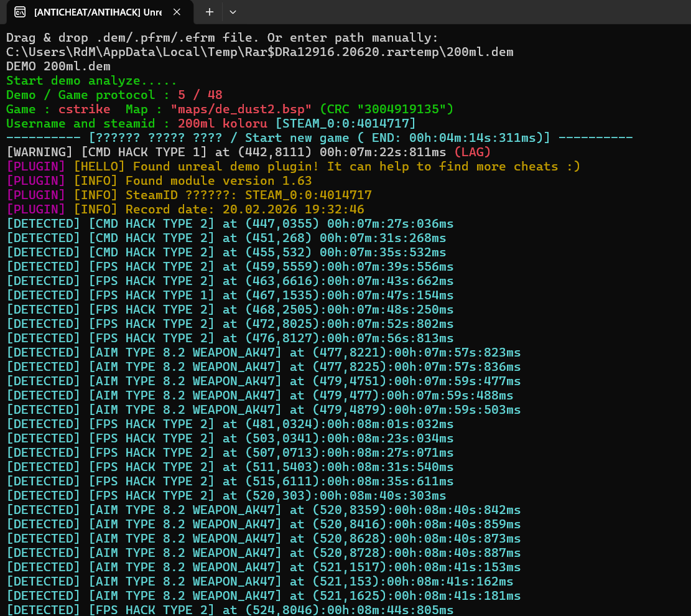Click the 200ml.dem file path line
Screen dimensions: 691x616
pos(259,52)
